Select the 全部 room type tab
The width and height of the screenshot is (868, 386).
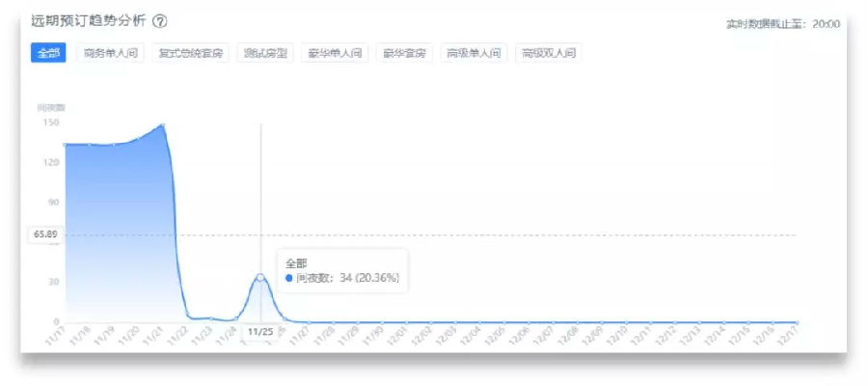click(x=48, y=53)
